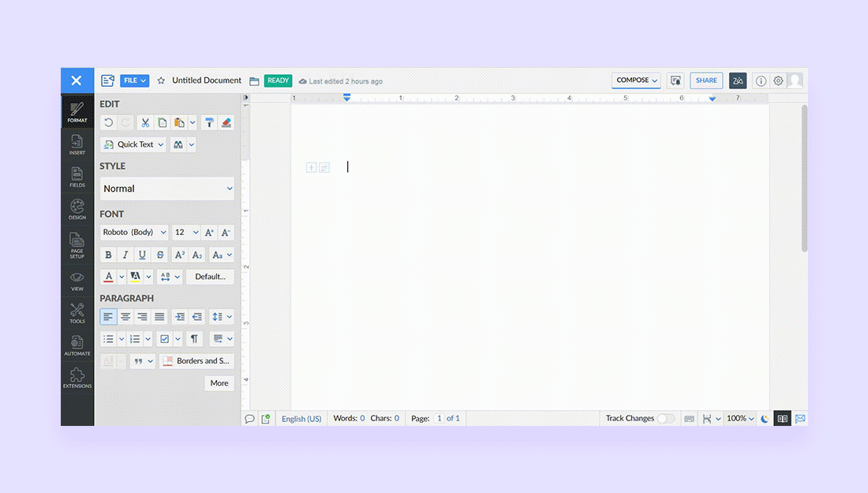Open the yellow highlight color swatch
This screenshot has width=868, height=493.
136,277
